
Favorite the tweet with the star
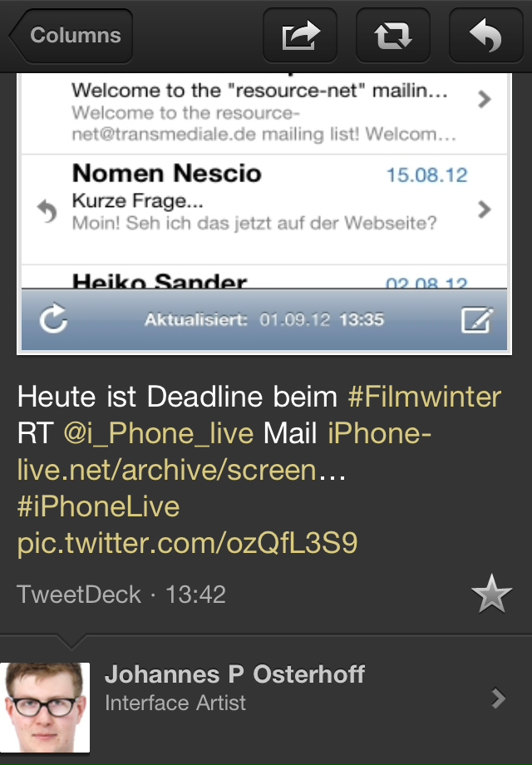[x=491, y=594]
